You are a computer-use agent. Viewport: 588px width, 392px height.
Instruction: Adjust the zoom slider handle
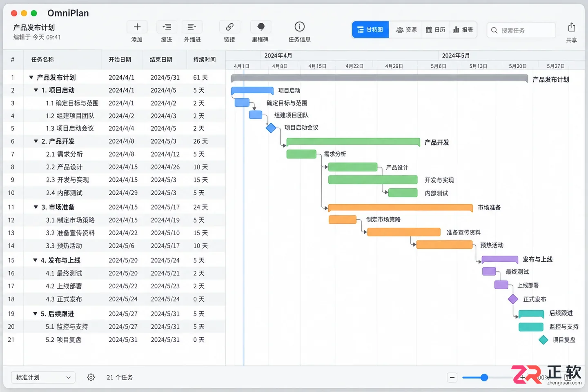(484, 377)
